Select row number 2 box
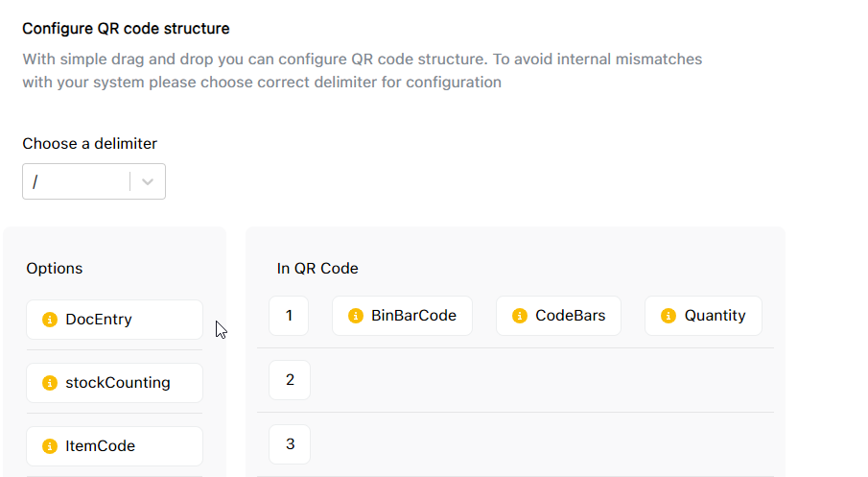 coord(290,380)
